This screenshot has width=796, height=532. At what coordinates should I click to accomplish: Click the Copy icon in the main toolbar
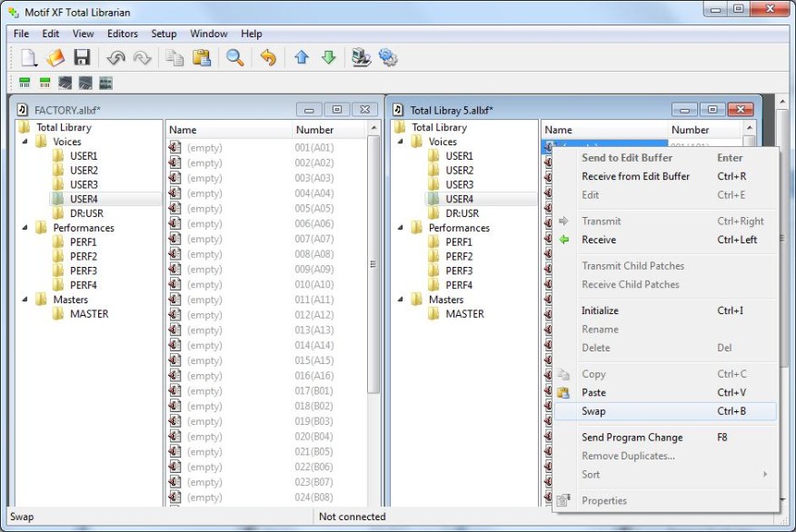174,58
